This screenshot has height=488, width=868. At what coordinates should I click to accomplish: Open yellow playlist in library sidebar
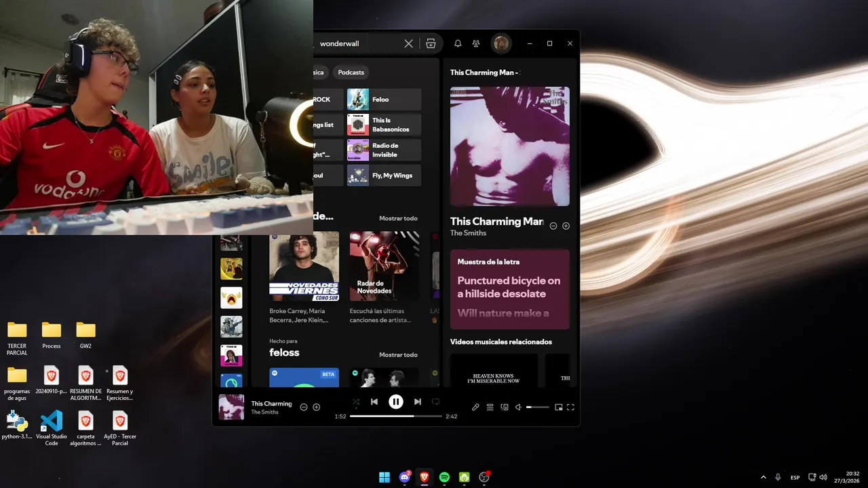click(231, 269)
